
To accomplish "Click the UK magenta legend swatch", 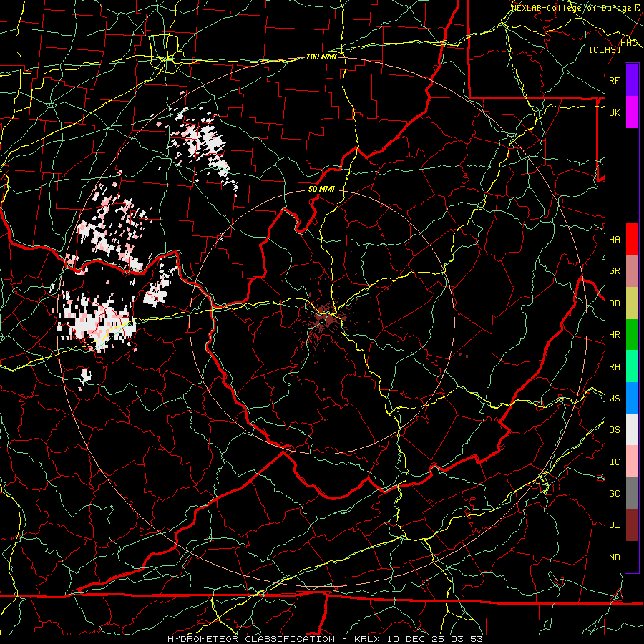I will point(632,112).
